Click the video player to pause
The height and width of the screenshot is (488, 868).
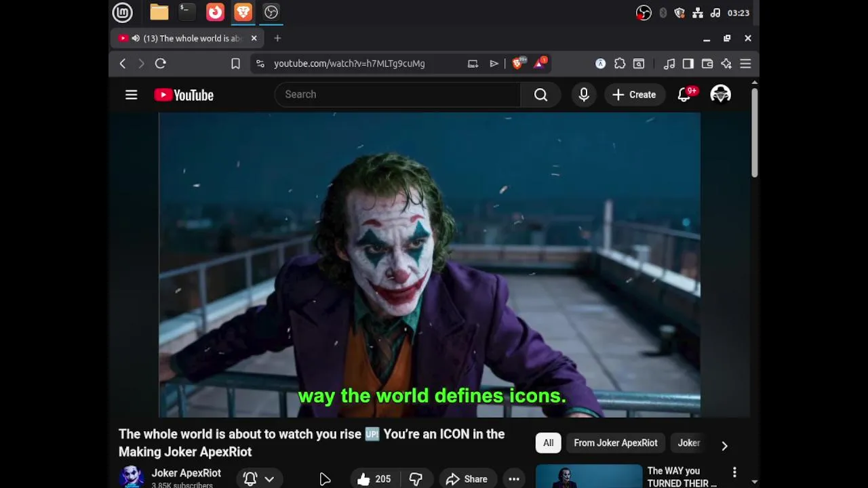(429, 265)
